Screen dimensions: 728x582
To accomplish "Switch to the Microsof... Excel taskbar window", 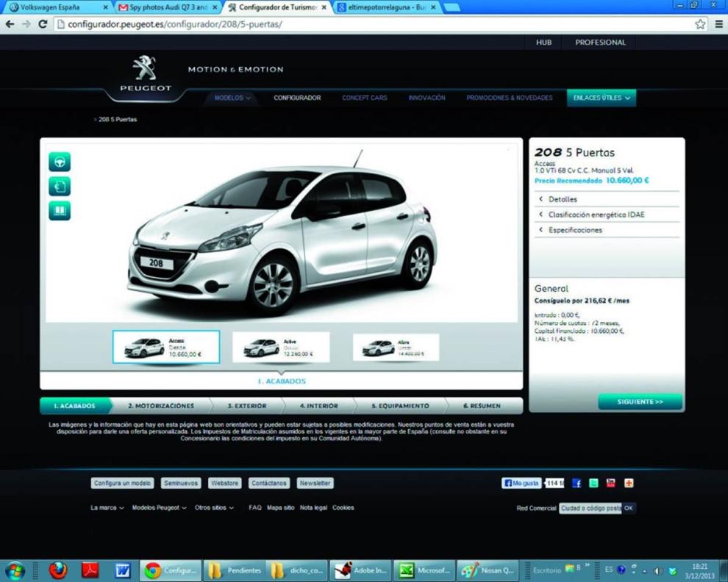I will pyautogui.click(x=424, y=570).
